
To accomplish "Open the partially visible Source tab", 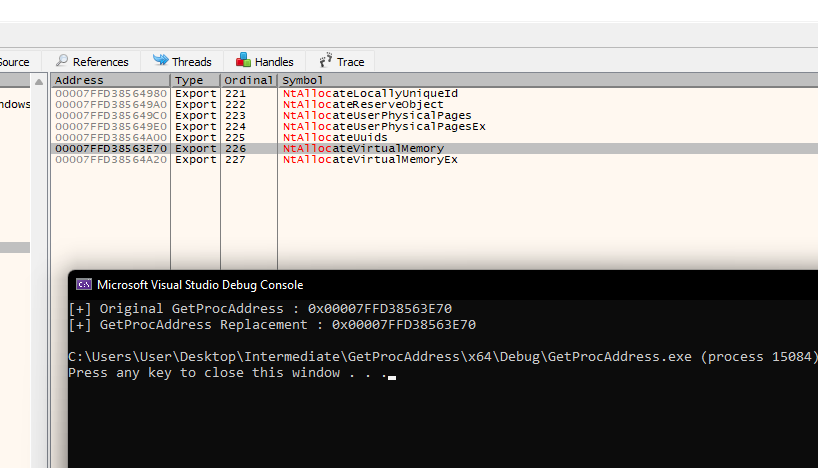I will (x=18, y=62).
